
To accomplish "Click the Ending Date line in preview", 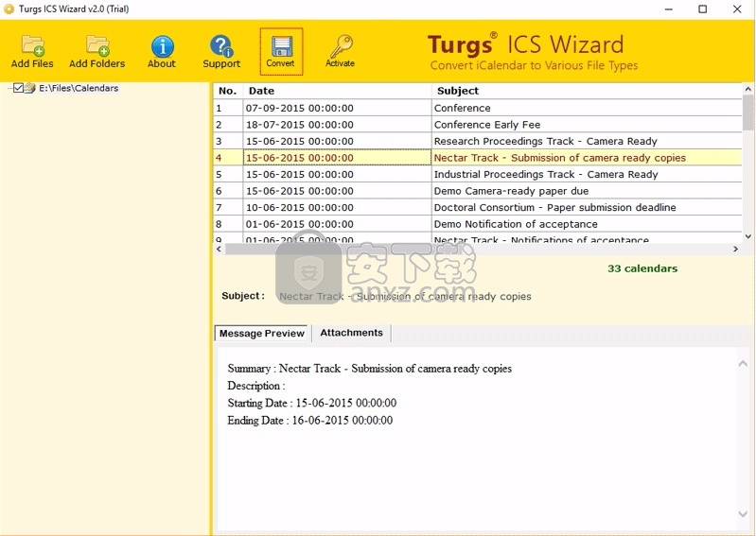I will tap(310, 421).
